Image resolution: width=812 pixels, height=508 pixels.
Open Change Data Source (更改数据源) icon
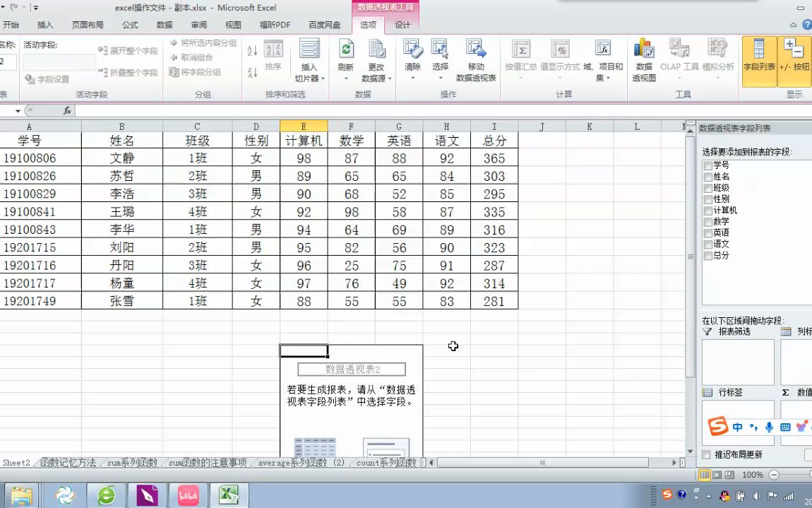coord(376,51)
